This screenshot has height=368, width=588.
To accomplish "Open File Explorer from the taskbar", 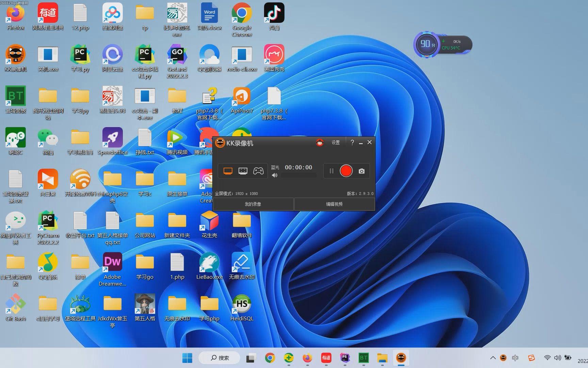I will point(382,358).
